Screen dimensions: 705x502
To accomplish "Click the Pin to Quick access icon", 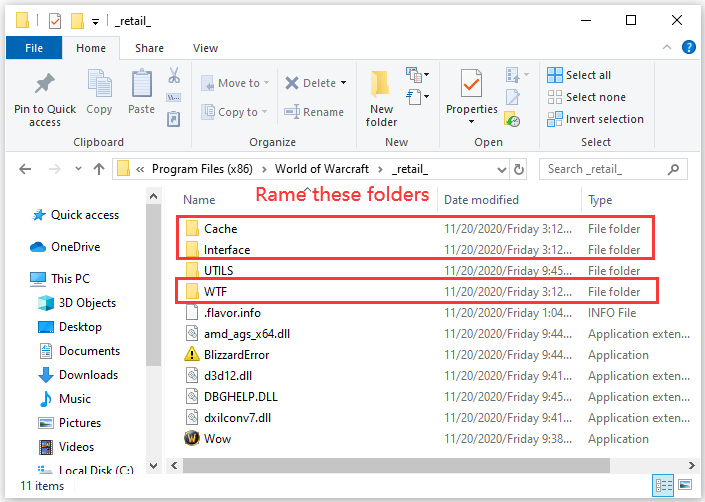I will coord(45,84).
